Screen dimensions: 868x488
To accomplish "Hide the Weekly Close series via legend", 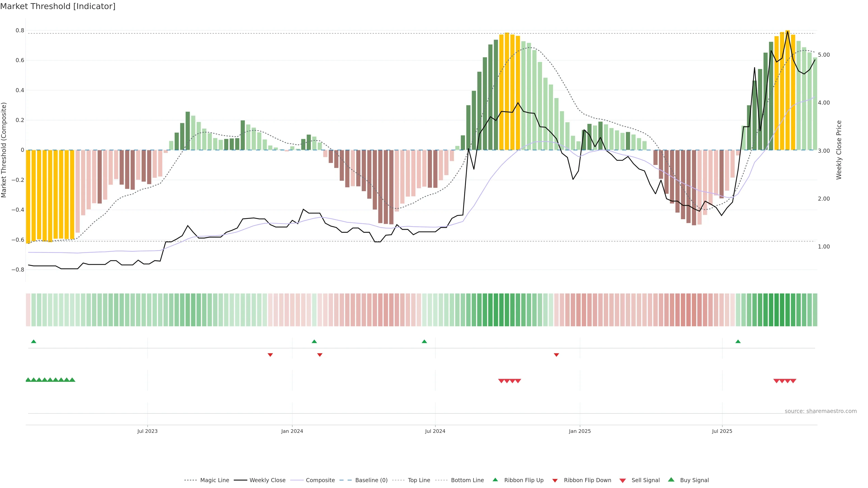I will [x=267, y=480].
